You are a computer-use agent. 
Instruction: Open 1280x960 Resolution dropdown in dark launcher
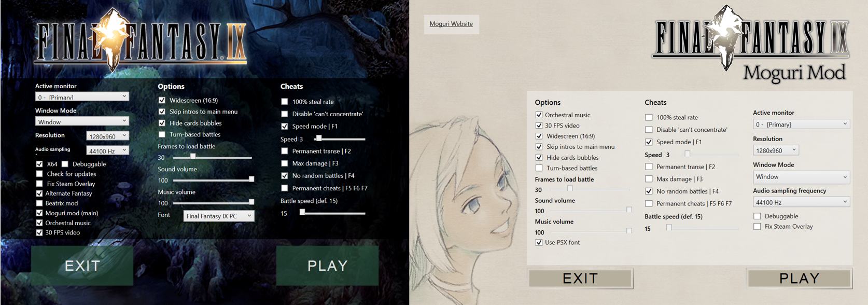107,136
